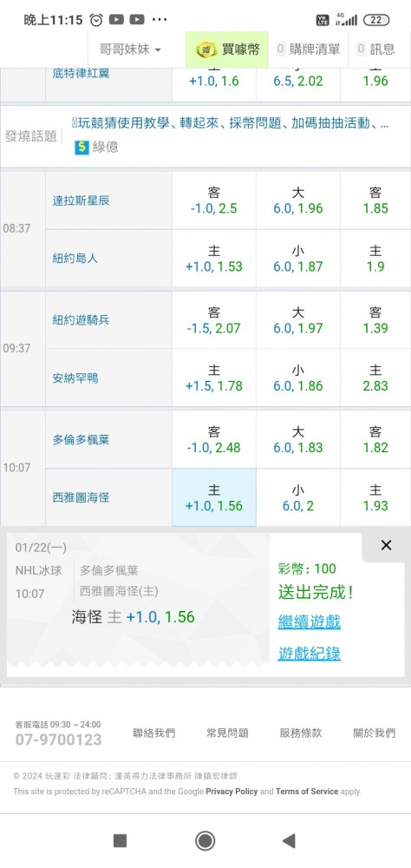Deselect 西雅圖海怪 主 +1.0, 1.56 cell
This screenshot has width=411, height=868.
point(214,497)
